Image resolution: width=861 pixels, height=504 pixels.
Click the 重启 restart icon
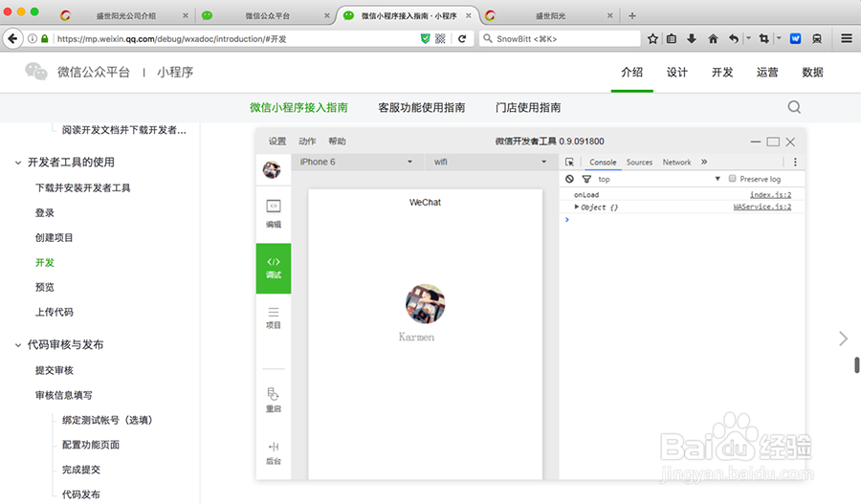coord(274,400)
